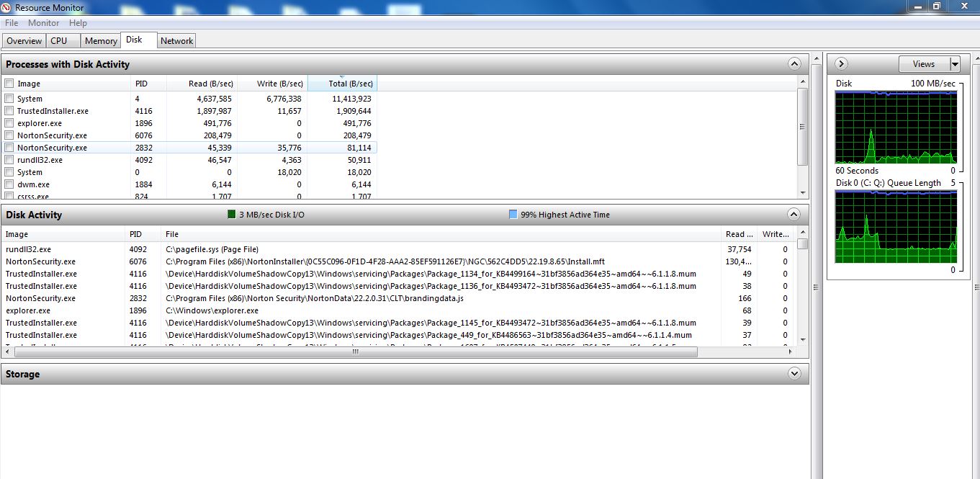Switch to the CPU tab
Viewport: 980px width, 479px height.
click(59, 41)
